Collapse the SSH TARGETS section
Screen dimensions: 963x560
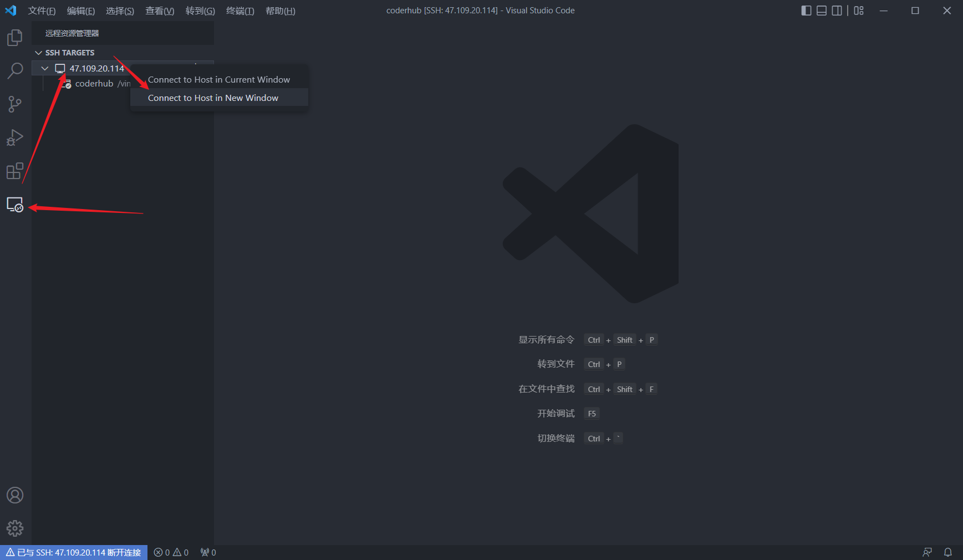[39, 53]
